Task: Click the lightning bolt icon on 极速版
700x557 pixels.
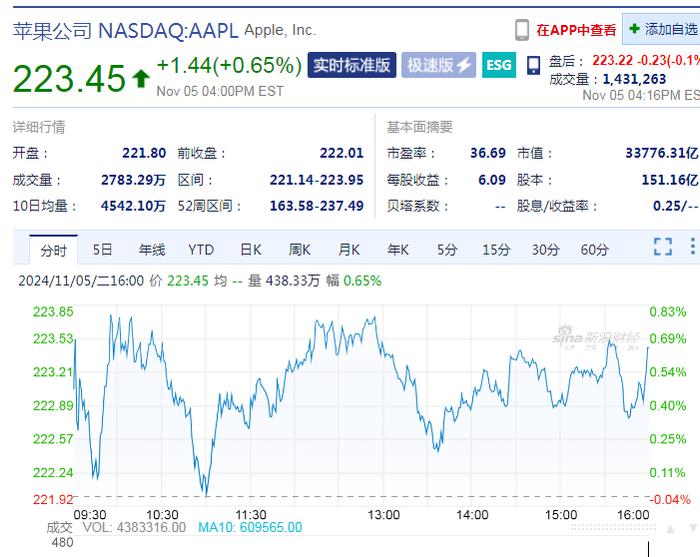Action: pyautogui.click(x=464, y=65)
